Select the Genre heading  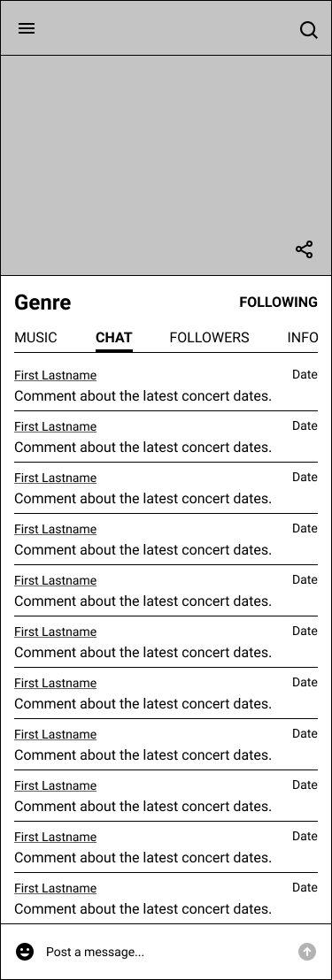(x=42, y=302)
